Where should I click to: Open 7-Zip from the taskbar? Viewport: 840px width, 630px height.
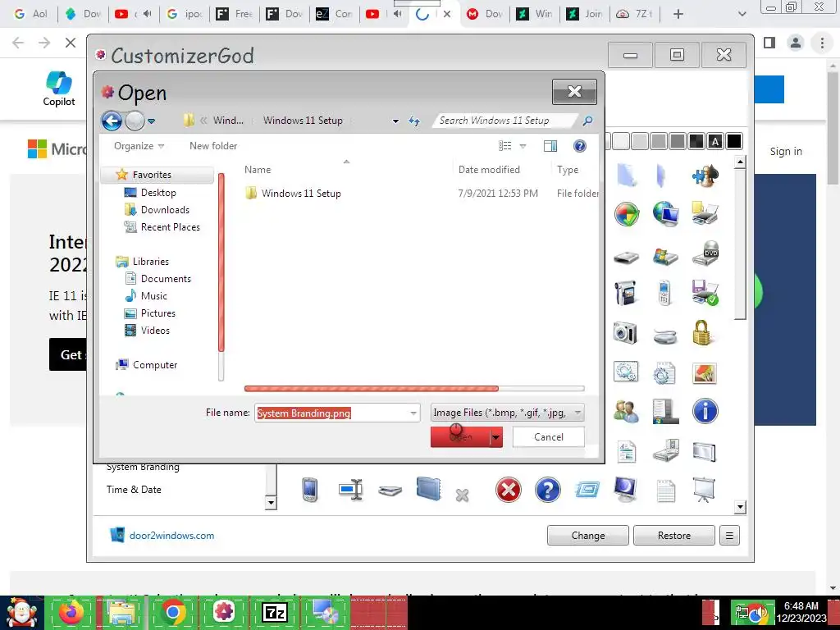(x=274, y=612)
